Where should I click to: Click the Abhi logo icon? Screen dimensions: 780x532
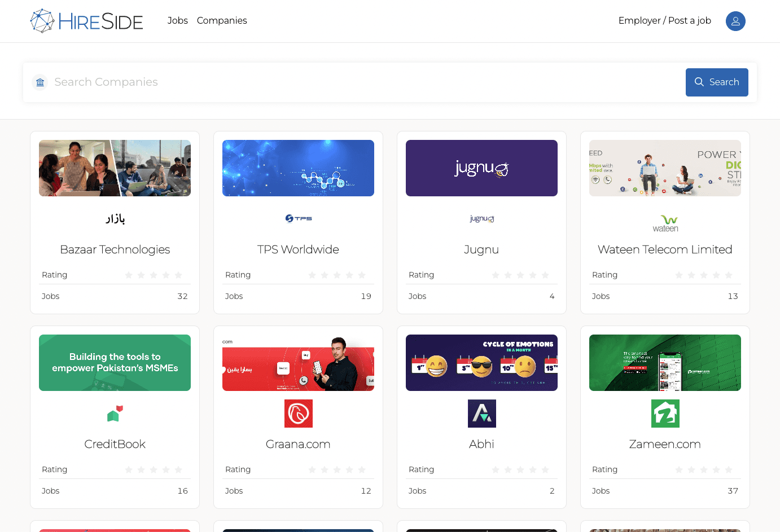481,414
